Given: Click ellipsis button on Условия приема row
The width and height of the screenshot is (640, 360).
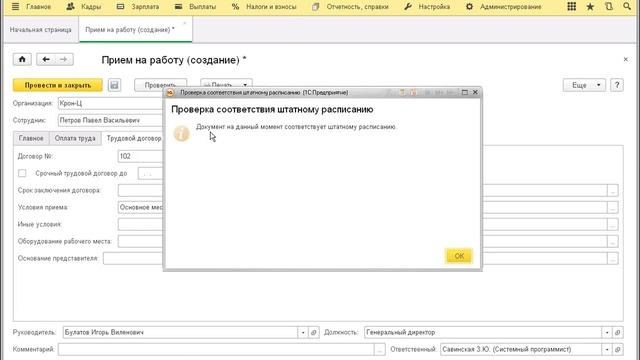Looking at the screenshot, I should click(613, 208).
